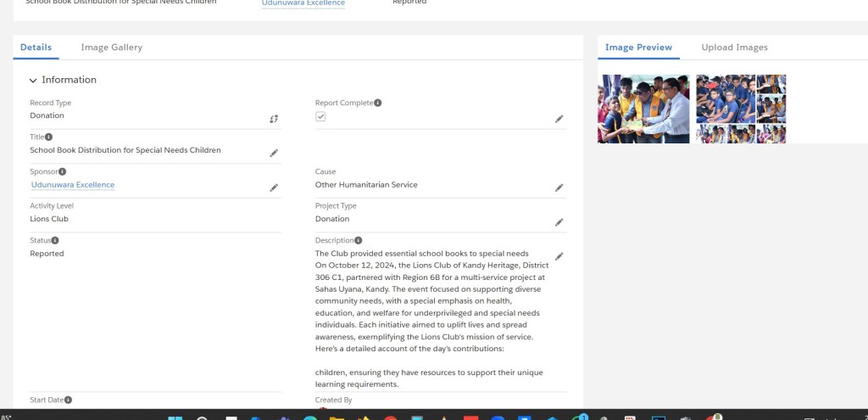Change record type icon next to Donation

274,119
